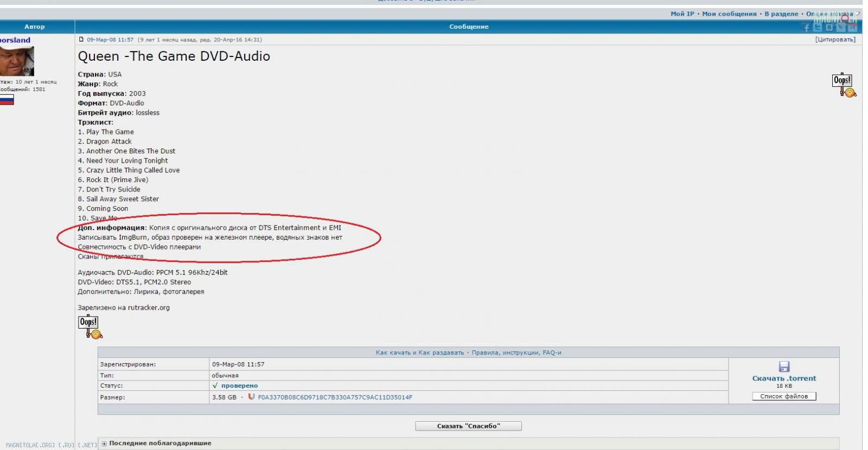Click the Oops sign image at top right

pos(844,85)
